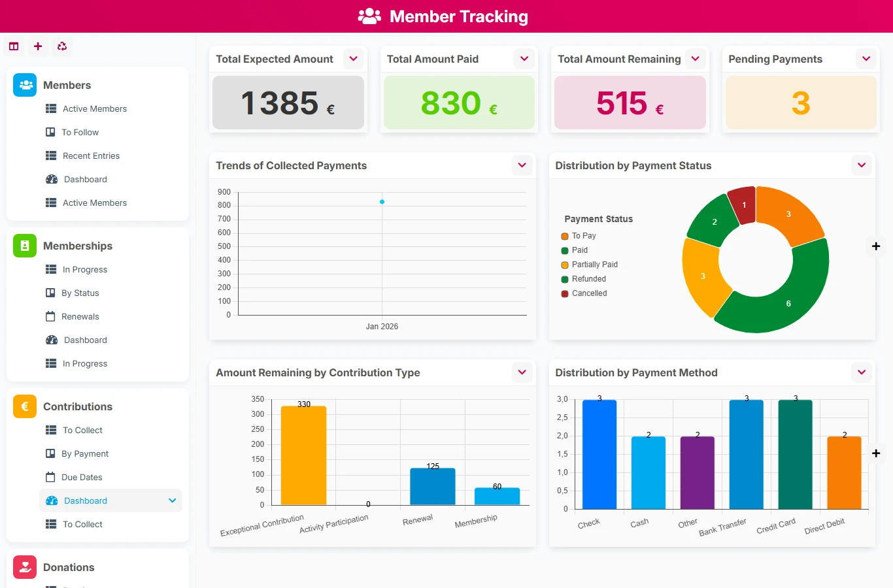Open Total Amount Paid card dropdown
The height and width of the screenshot is (588, 893).
(x=524, y=59)
